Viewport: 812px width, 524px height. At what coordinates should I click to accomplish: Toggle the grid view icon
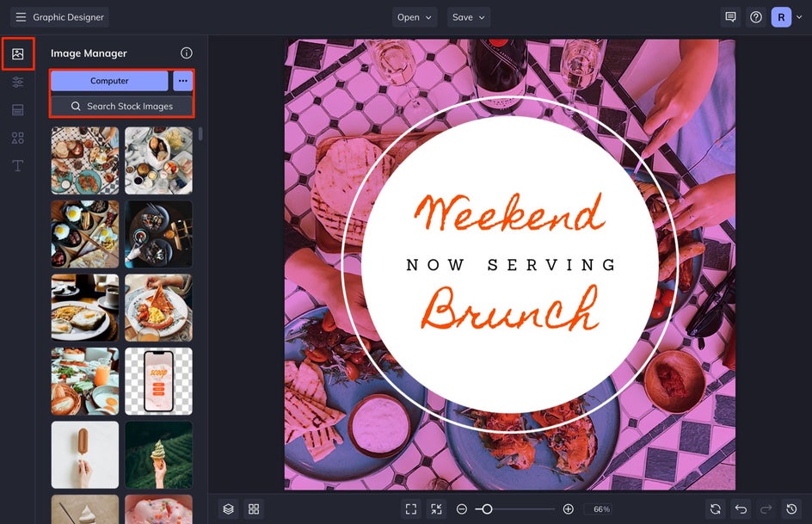254,509
